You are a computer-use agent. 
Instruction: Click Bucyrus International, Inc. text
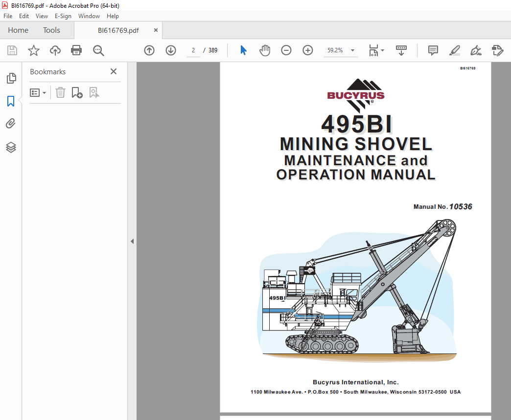point(355,382)
